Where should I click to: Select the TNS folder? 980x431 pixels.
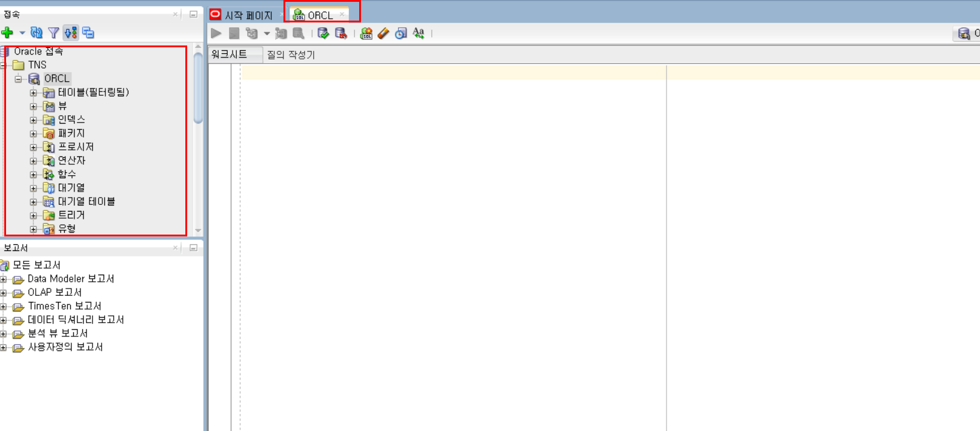coord(37,65)
